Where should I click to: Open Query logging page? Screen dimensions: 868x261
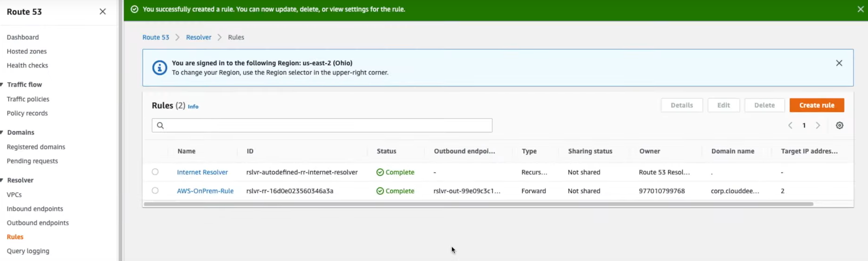[28, 251]
